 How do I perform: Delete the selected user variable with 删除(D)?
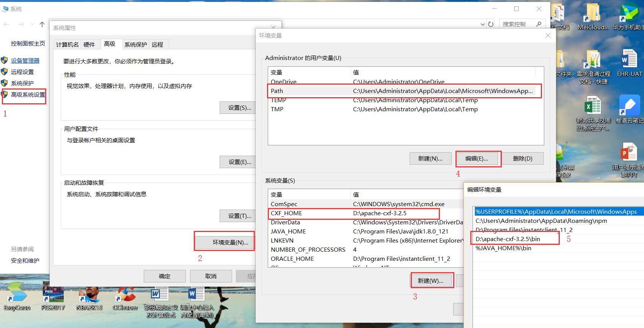click(523, 159)
